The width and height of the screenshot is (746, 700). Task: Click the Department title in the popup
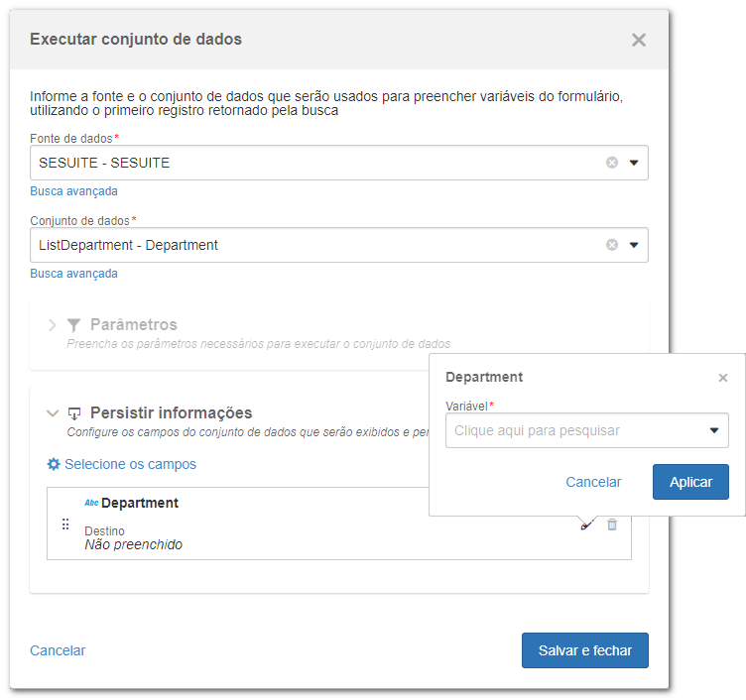484,377
